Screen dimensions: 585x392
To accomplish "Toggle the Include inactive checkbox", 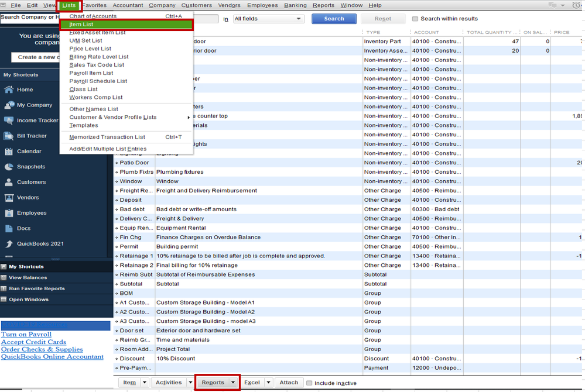I will click(x=309, y=383).
